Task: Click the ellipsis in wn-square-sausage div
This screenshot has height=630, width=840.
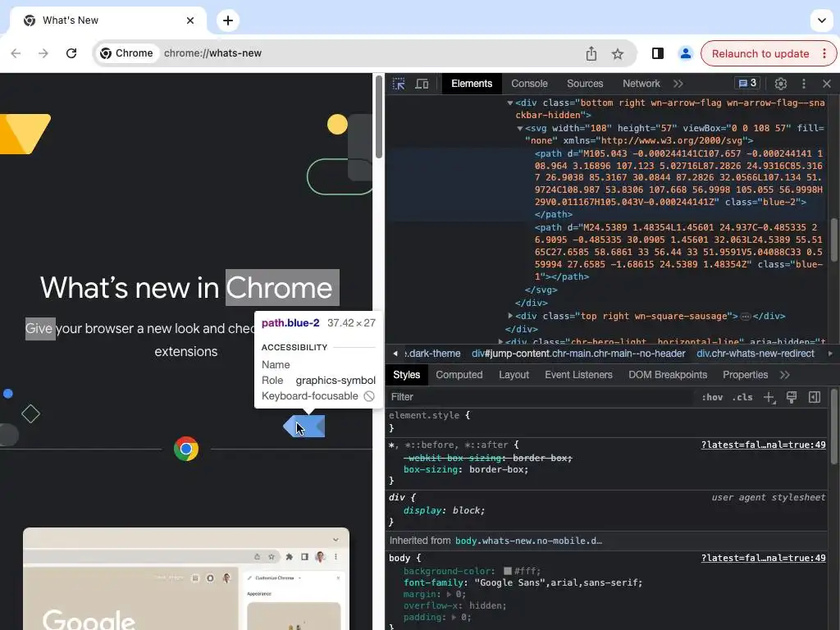Action: pos(745,316)
